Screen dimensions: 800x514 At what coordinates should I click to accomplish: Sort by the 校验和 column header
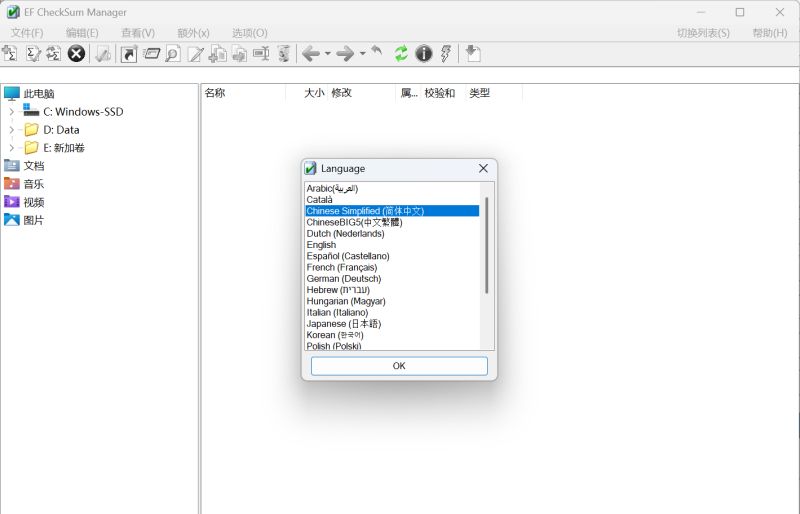tap(443, 93)
